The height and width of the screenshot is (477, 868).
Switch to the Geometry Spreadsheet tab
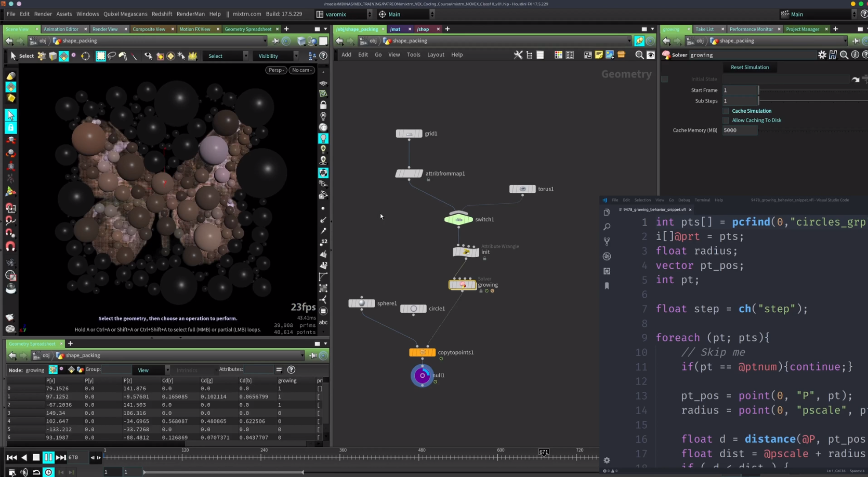(248, 29)
